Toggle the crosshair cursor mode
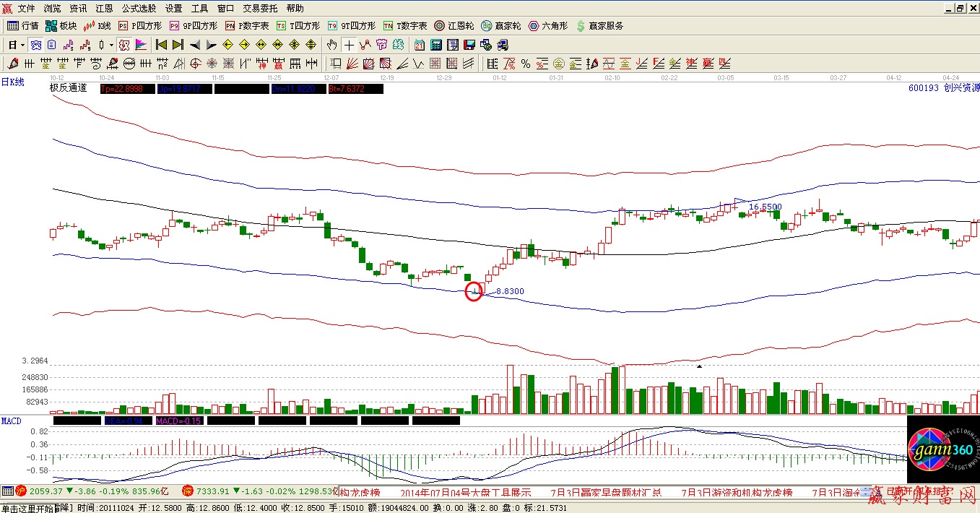This screenshot has height=513, width=980. point(349,45)
